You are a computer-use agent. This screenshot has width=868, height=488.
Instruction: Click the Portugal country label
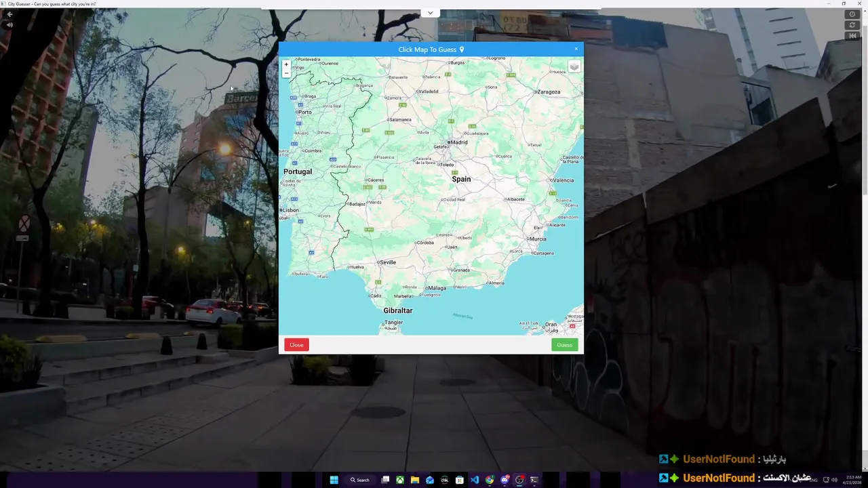pyautogui.click(x=298, y=171)
